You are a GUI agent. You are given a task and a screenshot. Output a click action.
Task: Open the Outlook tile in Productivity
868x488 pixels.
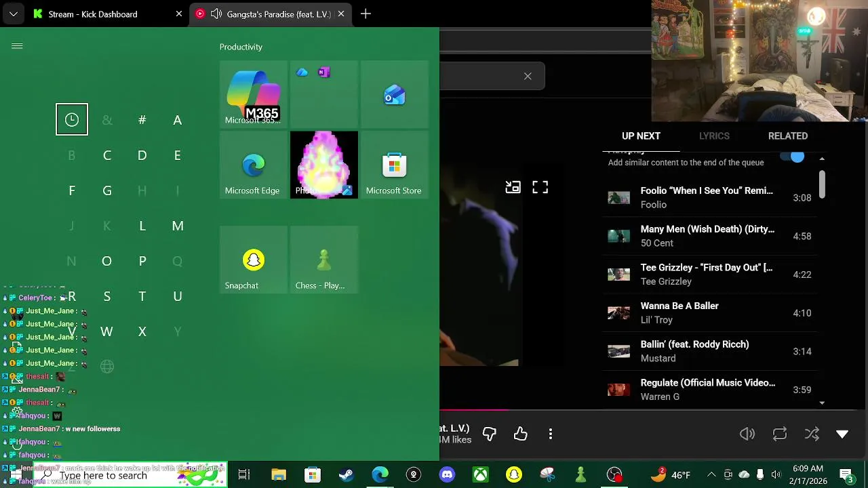coord(394,94)
